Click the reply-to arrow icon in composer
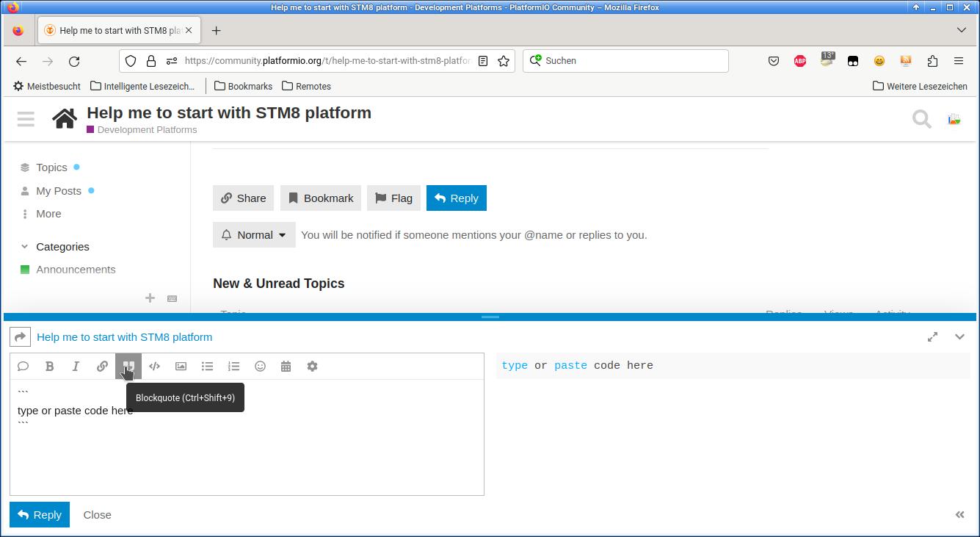The height and width of the screenshot is (537, 980). pos(20,336)
